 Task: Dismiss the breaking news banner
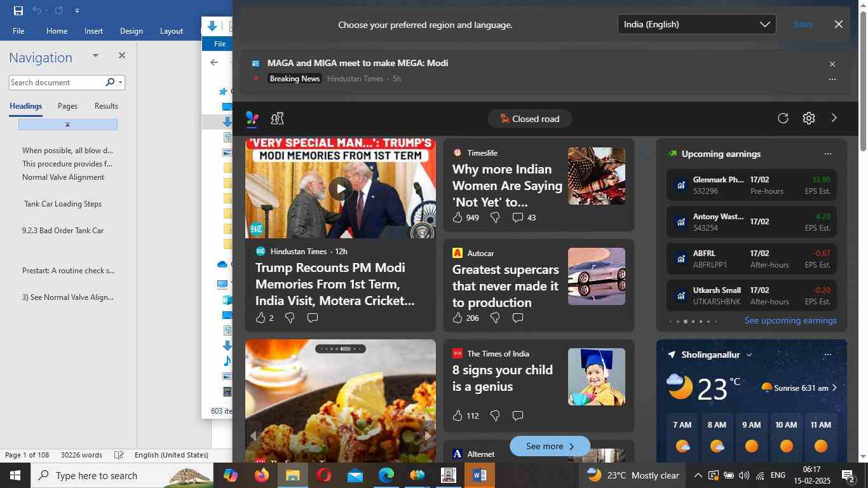click(832, 64)
